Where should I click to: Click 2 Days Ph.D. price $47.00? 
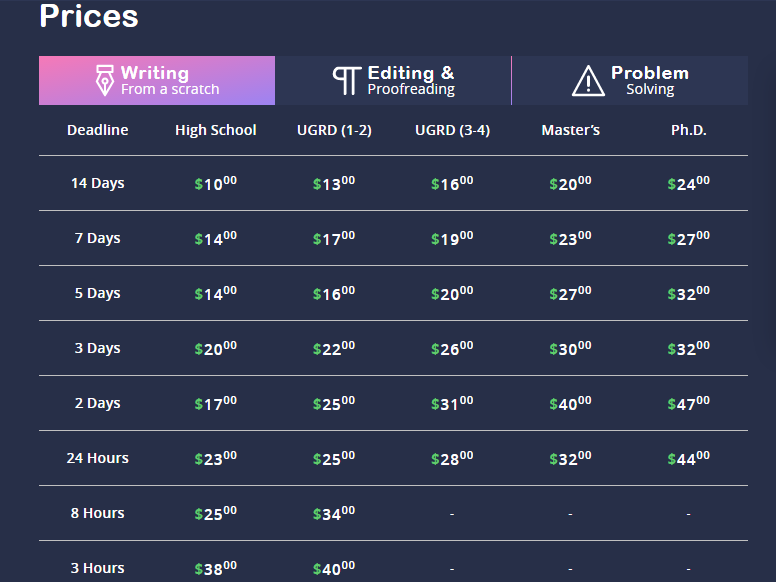pyautogui.click(x=688, y=403)
